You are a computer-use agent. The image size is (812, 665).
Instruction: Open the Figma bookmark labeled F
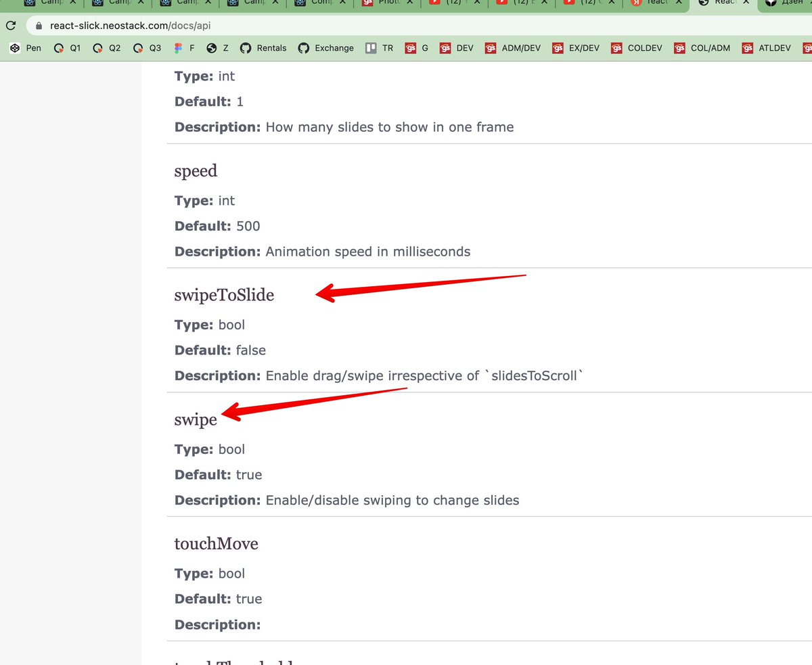point(185,48)
